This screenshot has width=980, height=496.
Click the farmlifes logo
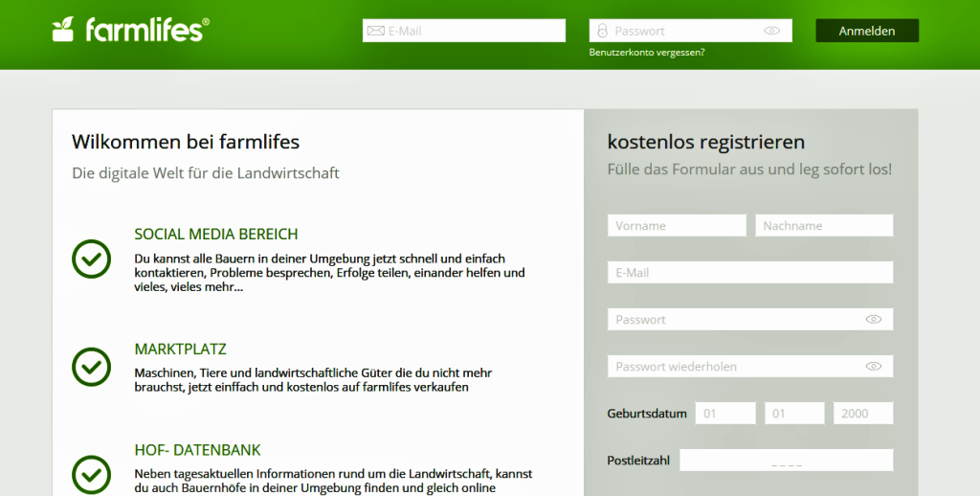[130, 30]
